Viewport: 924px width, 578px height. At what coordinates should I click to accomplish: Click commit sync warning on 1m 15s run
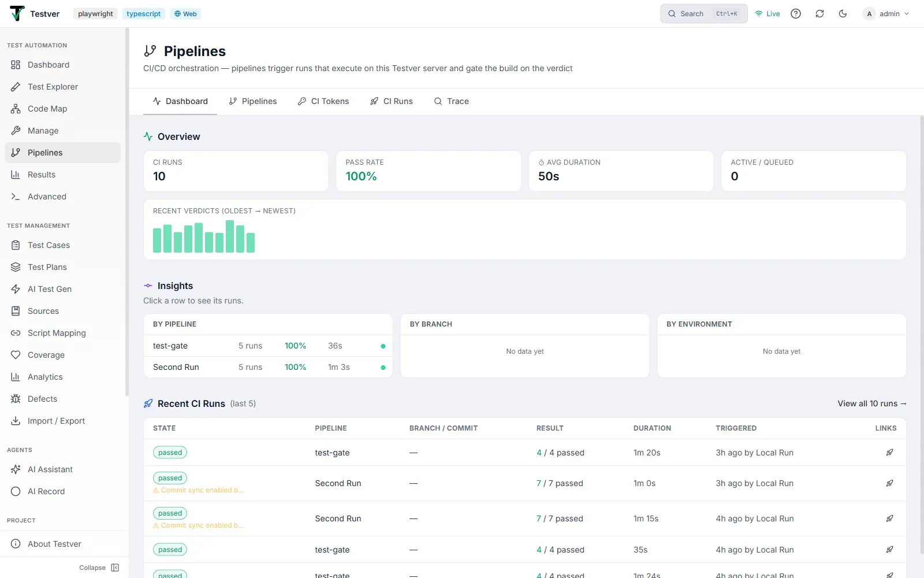click(199, 525)
